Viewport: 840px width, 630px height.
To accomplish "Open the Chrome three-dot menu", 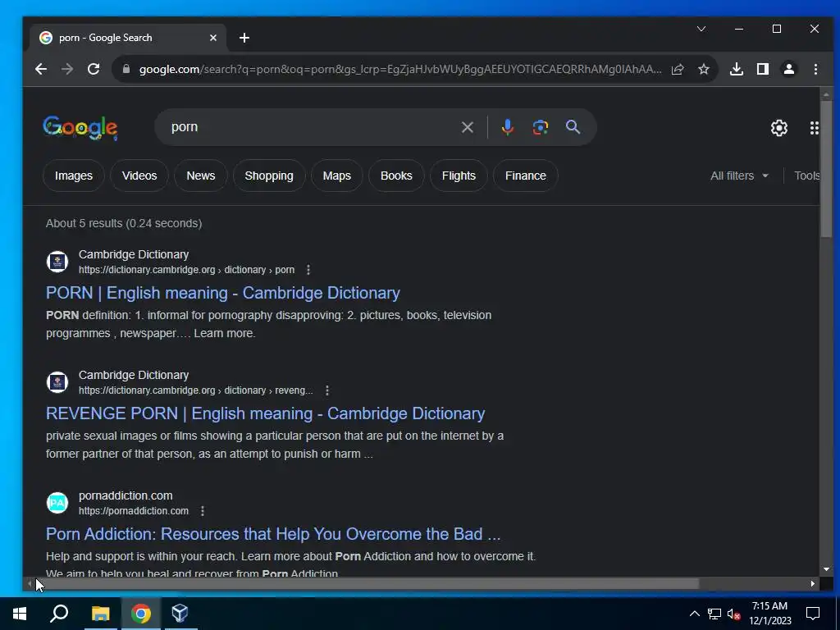I will coord(815,69).
